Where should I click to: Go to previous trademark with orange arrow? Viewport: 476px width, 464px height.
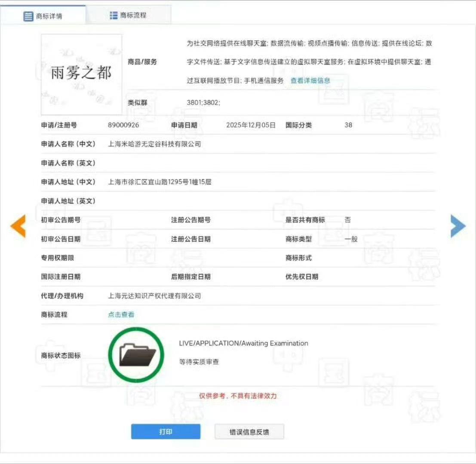point(18,226)
